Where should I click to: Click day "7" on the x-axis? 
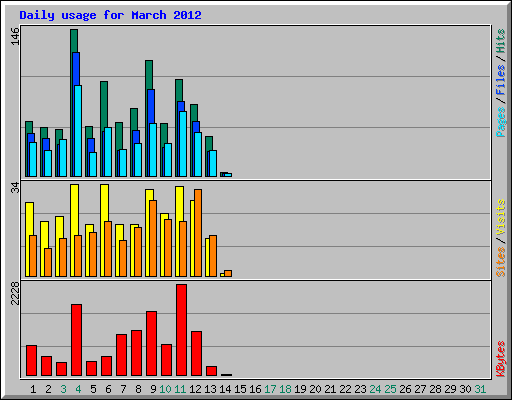coord(123,389)
